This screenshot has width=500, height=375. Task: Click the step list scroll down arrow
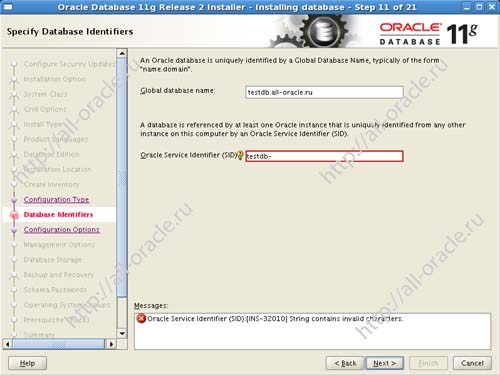(x=122, y=333)
